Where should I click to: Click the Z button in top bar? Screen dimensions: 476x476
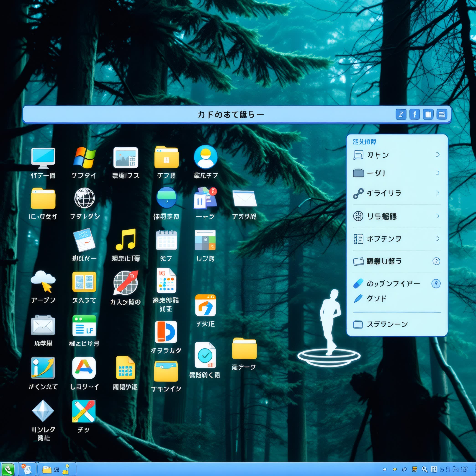click(x=401, y=114)
